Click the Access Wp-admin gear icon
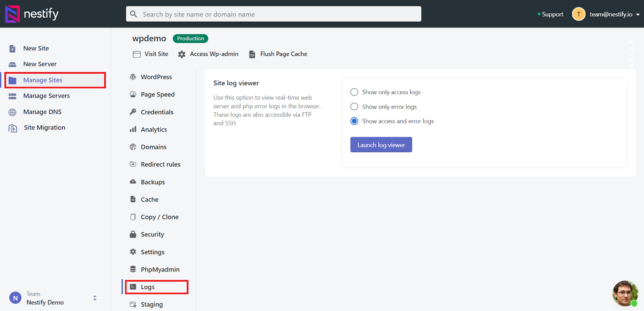 pos(182,54)
